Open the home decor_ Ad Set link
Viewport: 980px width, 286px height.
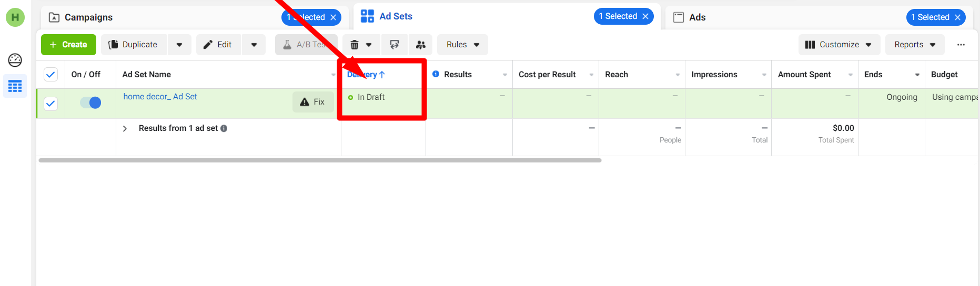click(x=160, y=97)
